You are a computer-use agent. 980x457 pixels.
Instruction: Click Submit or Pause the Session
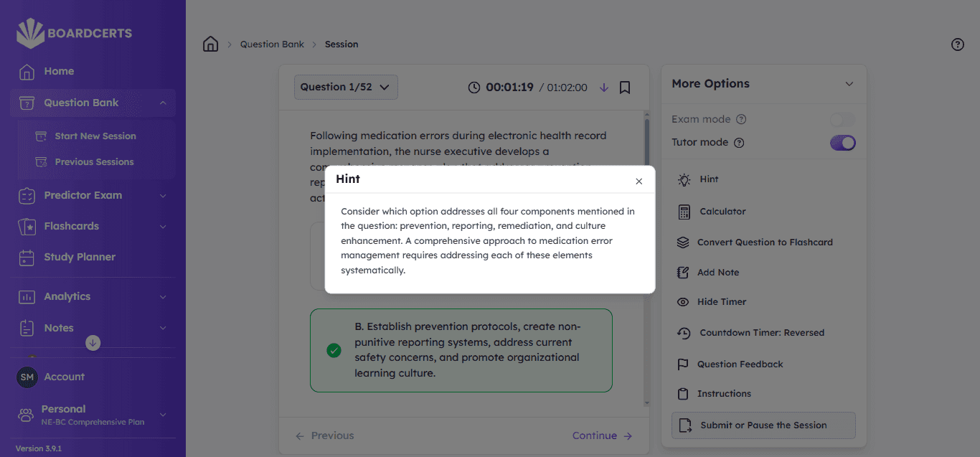pyautogui.click(x=763, y=425)
